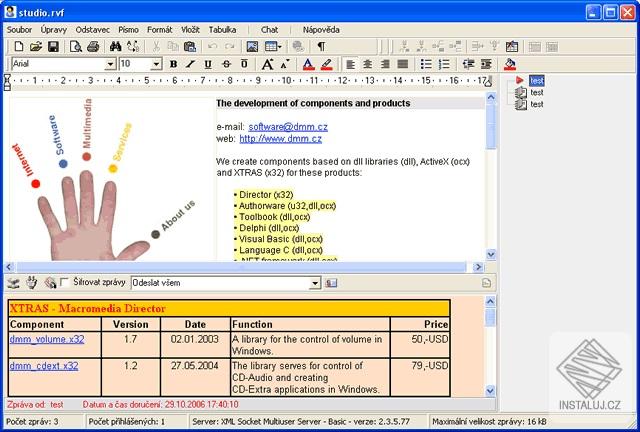The width and height of the screenshot is (640, 432).
Task: Click the editor's horizontal scrollbar thumb
Action: tap(241, 267)
